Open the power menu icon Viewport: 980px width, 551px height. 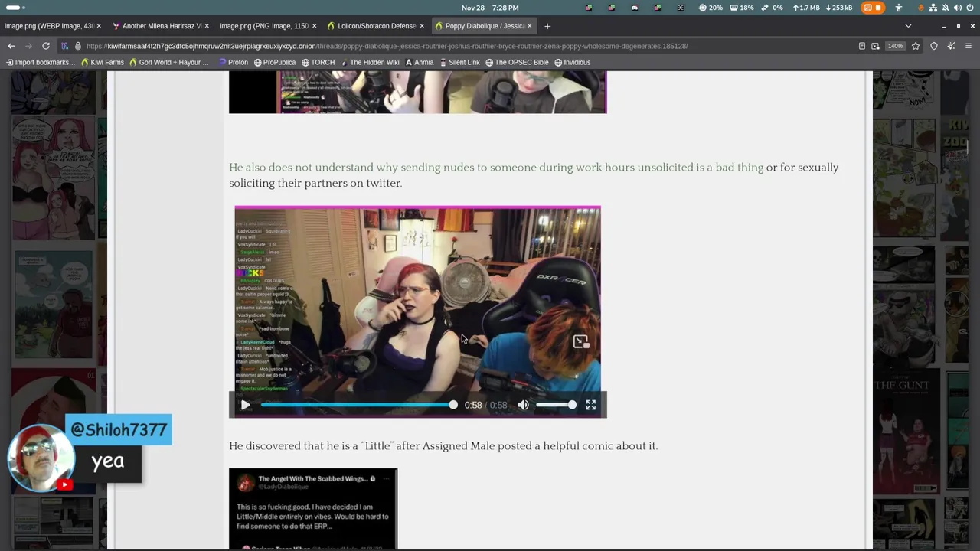[970, 8]
